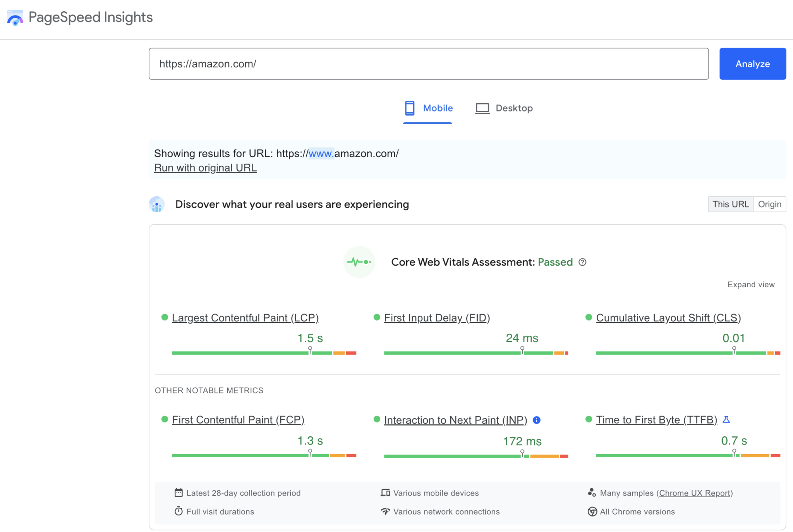793x532 pixels.
Task: Click the FCP distribution bar
Action: 264,455
